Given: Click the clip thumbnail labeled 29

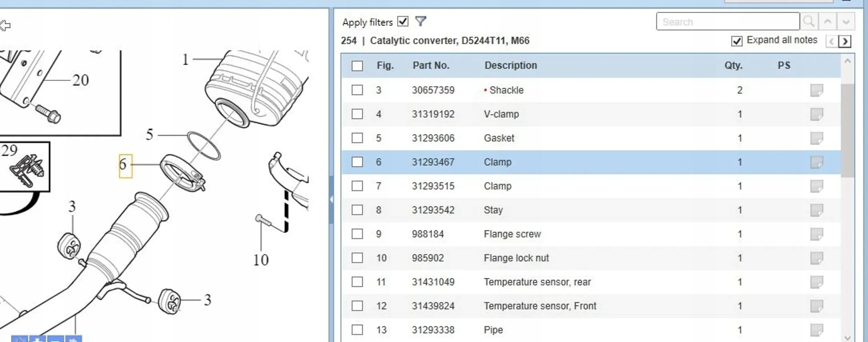Looking at the screenshot, I should [x=25, y=167].
